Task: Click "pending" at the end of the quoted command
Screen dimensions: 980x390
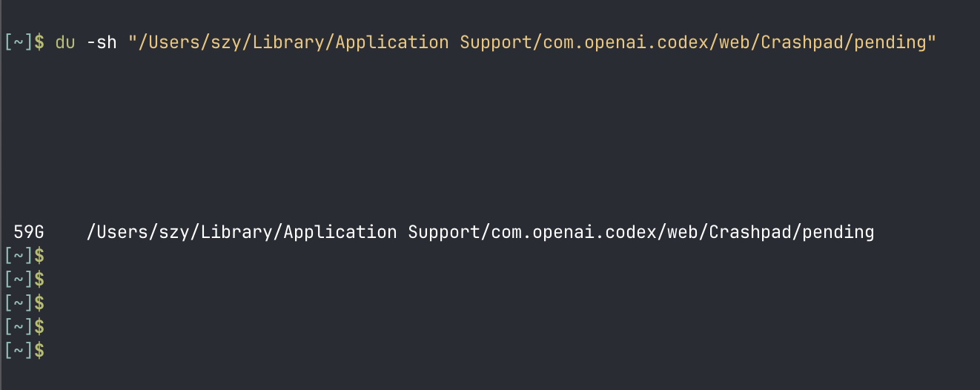Action: point(890,42)
